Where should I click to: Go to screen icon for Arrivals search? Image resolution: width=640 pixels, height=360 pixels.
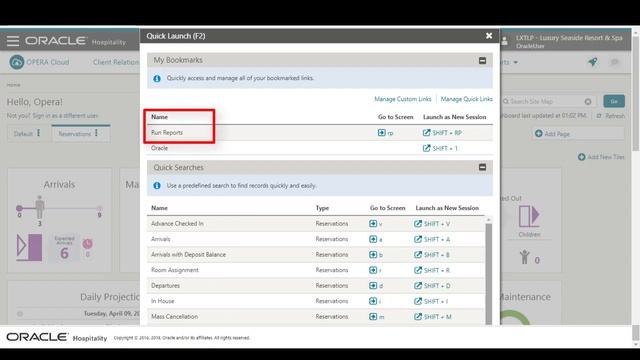tap(373, 239)
